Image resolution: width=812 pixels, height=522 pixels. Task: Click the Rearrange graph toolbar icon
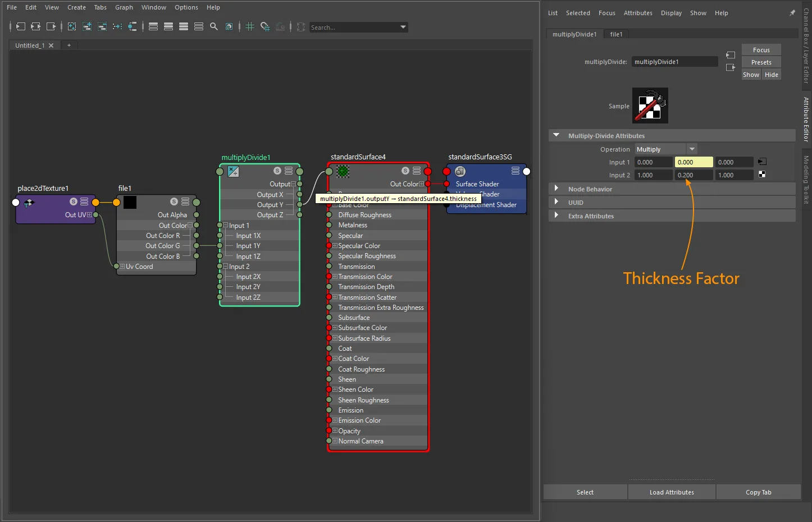[117, 26]
